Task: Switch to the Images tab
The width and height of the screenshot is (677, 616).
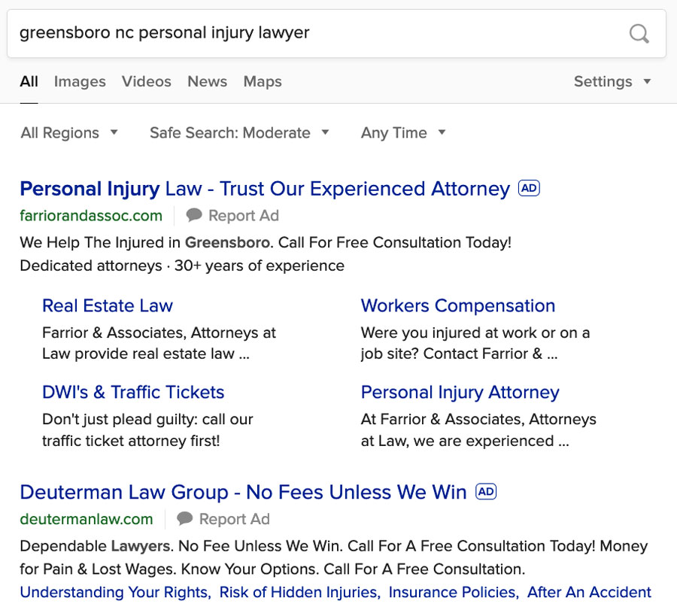Action: click(x=80, y=81)
